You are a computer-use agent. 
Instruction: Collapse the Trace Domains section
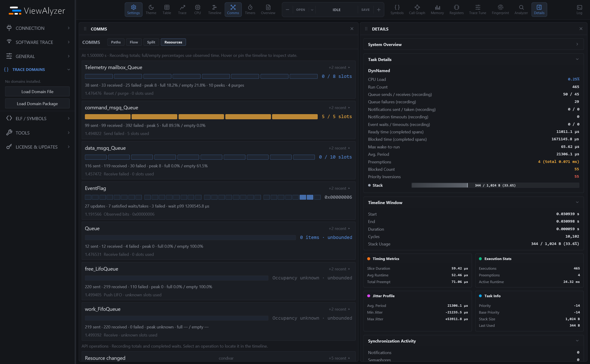[x=37, y=70]
